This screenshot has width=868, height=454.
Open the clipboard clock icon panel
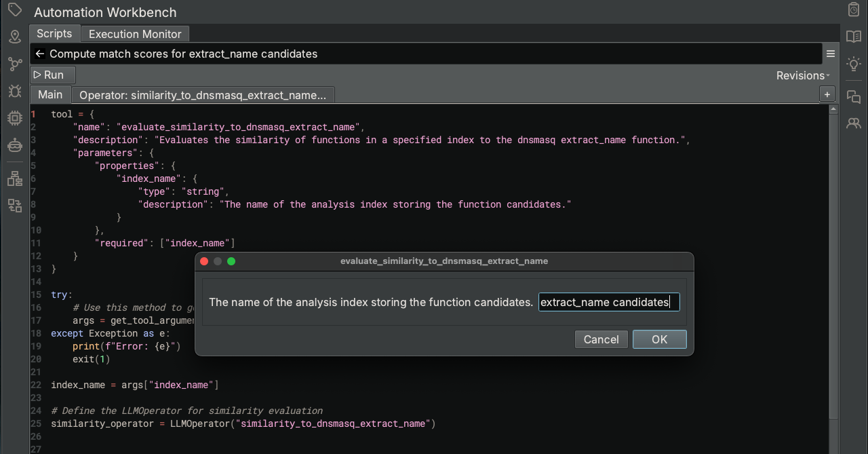click(854, 10)
